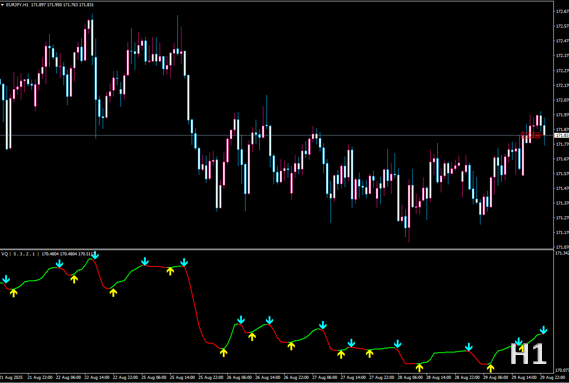Click the 172.37 level on price scale
This screenshot has width=569, height=383.
pyautogui.click(x=561, y=56)
